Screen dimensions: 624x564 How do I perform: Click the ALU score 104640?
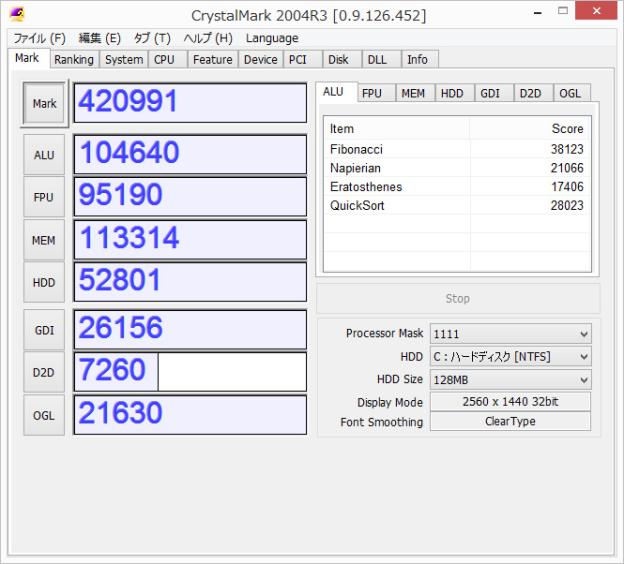pos(190,154)
